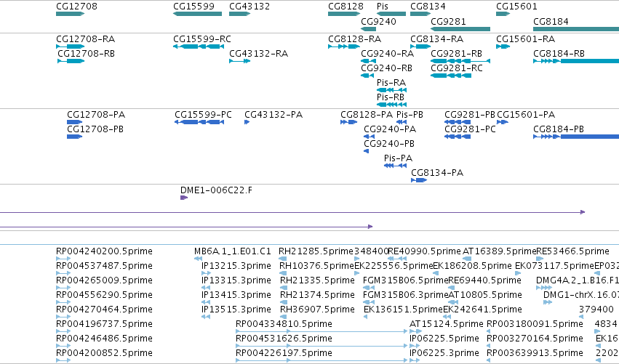619x364 pixels.
Task: Click the CG8184 gene label
Action: [x=551, y=21]
